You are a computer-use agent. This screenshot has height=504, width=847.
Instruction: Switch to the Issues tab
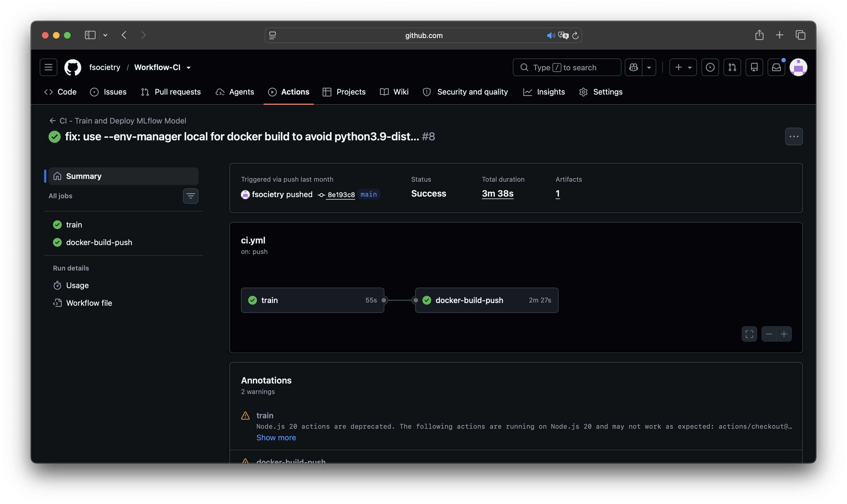[108, 92]
